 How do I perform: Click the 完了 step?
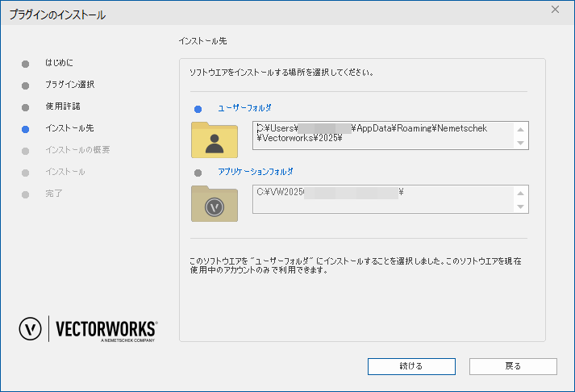(x=54, y=194)
